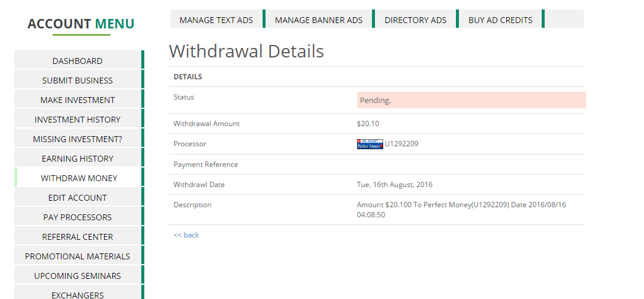Click the Perfect Money processor logo
644x299 pixels.
click(370, 144)
